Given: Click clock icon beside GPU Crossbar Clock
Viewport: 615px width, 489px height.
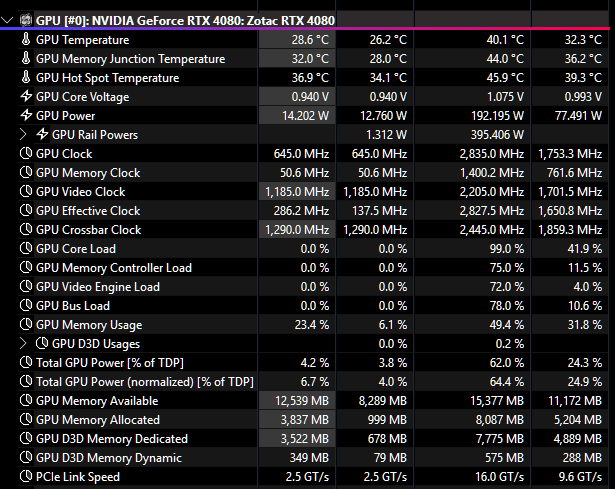Looking at the screenshot, I should (26, 229).
